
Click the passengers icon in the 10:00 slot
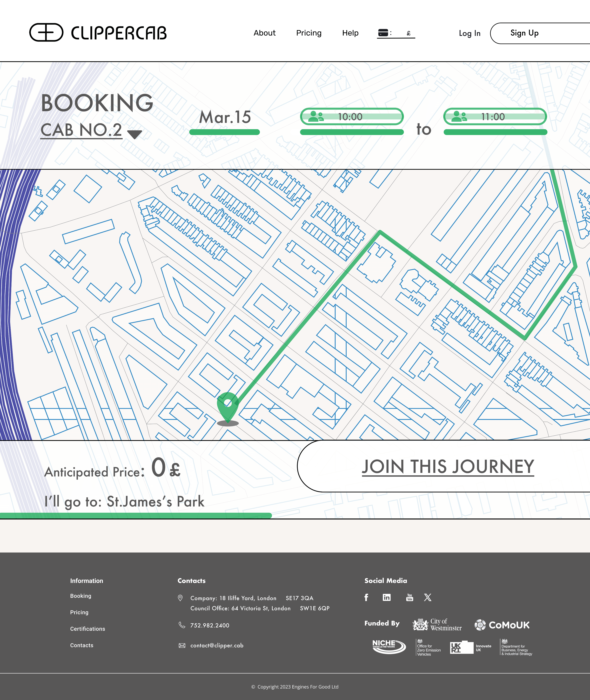[x=316, y=116]
